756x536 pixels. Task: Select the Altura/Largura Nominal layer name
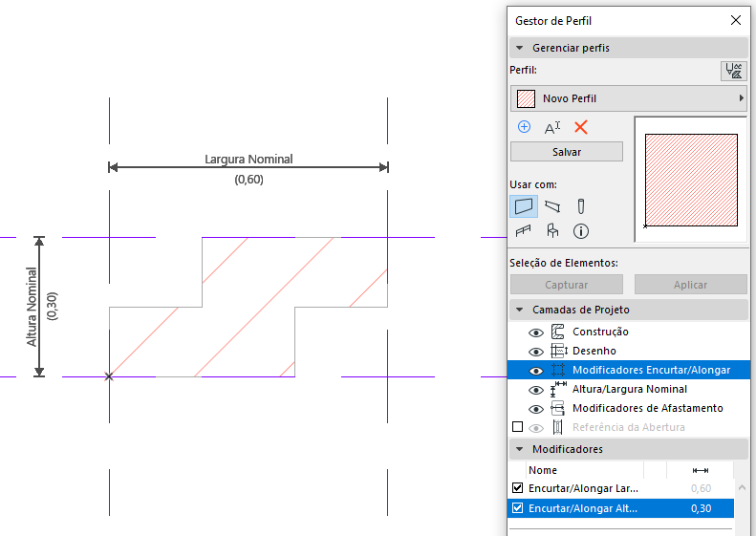pyautogui.click(x=630, y=389)
